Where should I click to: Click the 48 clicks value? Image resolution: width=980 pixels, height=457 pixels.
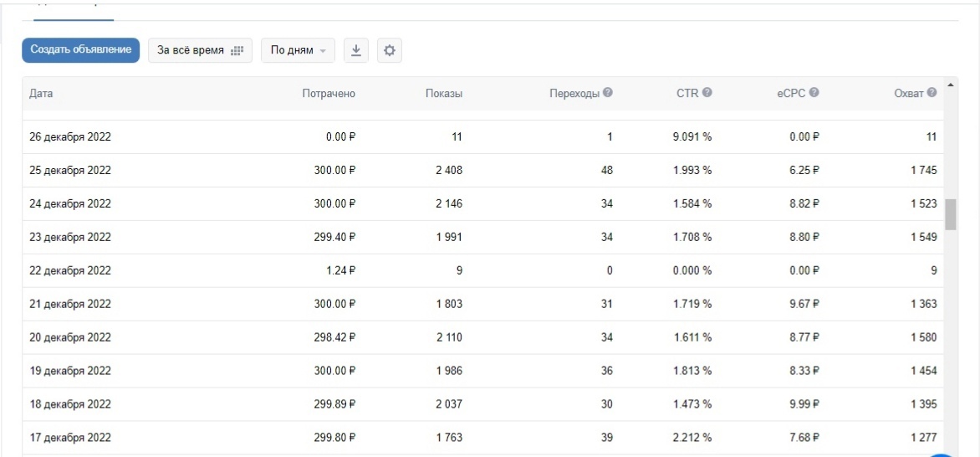[x=607, y=170]
